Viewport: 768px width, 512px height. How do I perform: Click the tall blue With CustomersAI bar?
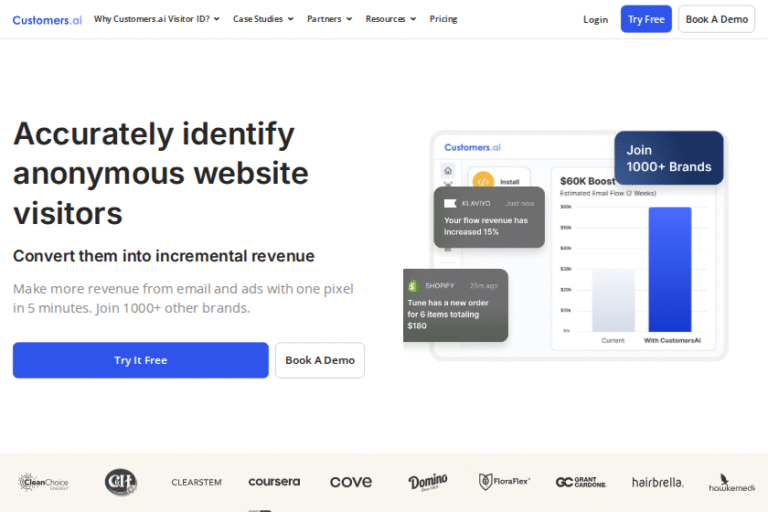tap(669, 269)
